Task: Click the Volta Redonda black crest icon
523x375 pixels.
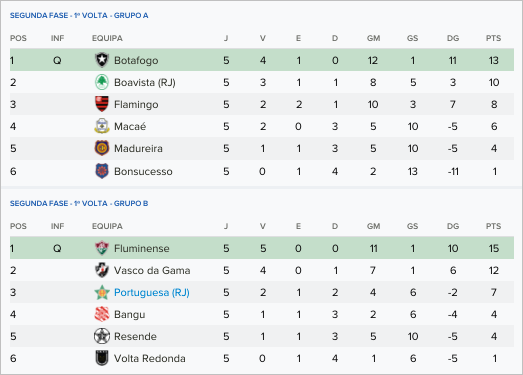Action: tap(102, 358)
